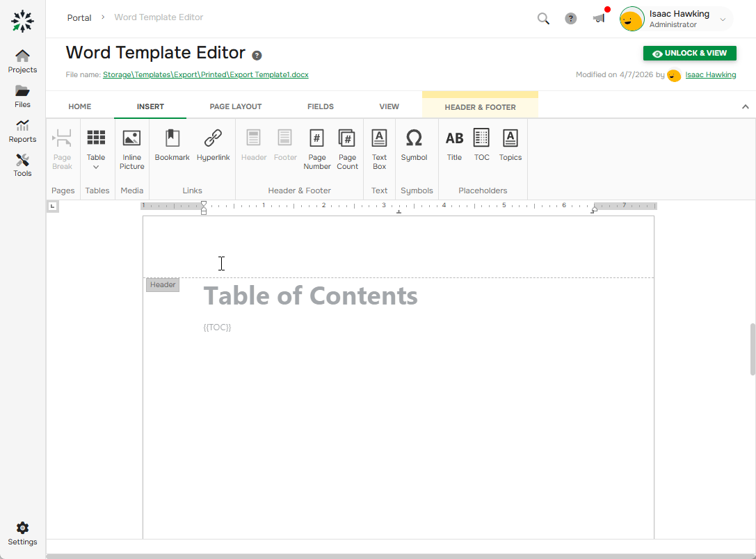
Task: Insert a Bookmark
Action: point(172,145)
